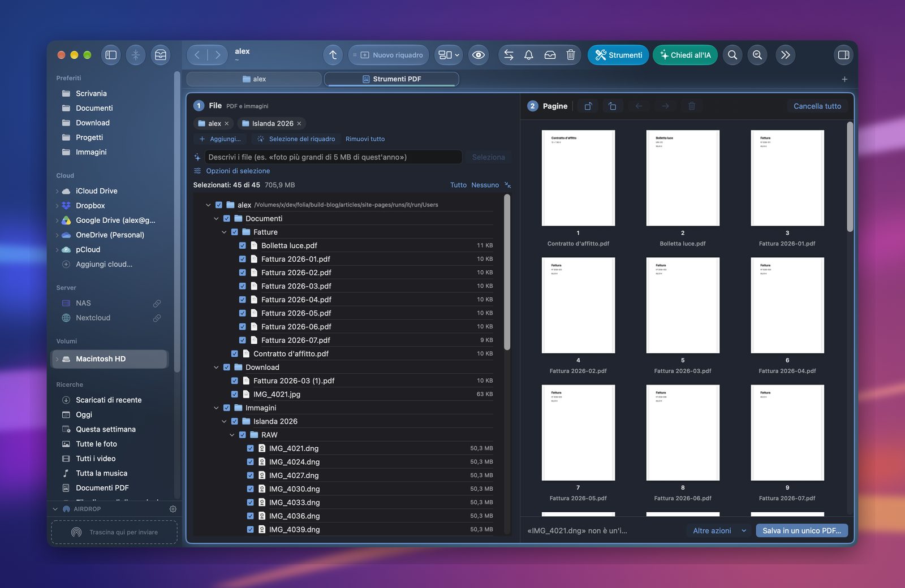
Task: Delete selected page via Pagine trash icon
Action: pyautogui.click(x=691, y=106)
